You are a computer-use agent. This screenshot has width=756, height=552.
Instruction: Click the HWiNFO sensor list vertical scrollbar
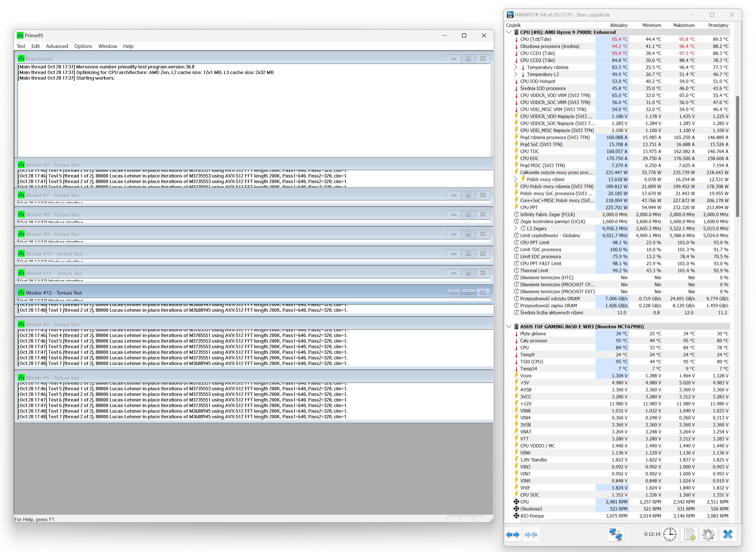[x=737, y=157]
